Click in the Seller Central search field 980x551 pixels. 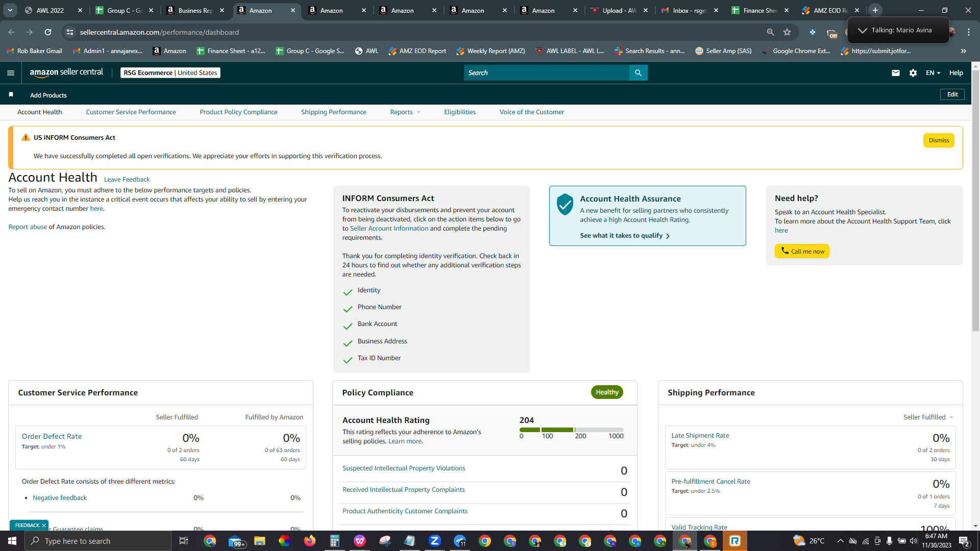547,73
